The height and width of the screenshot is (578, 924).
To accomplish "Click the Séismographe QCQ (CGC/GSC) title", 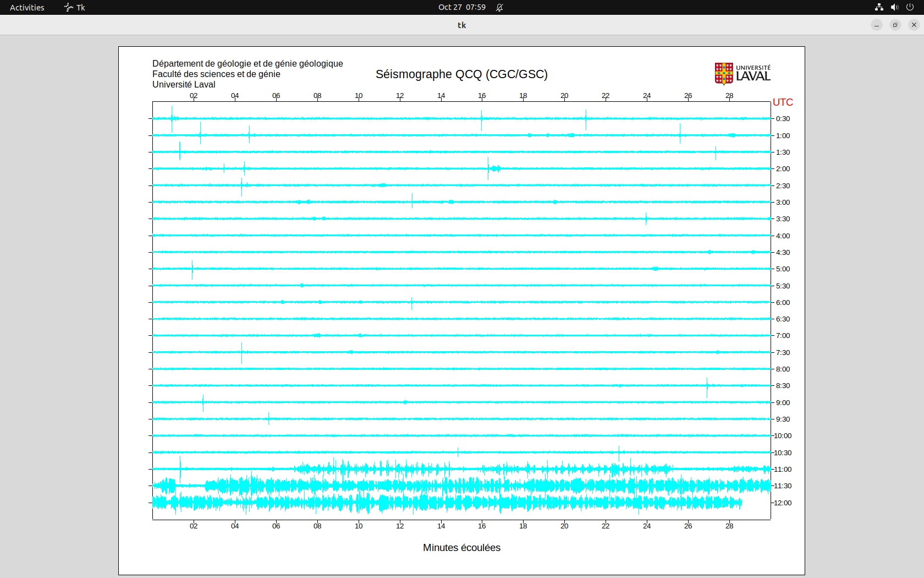I will 461,74.
